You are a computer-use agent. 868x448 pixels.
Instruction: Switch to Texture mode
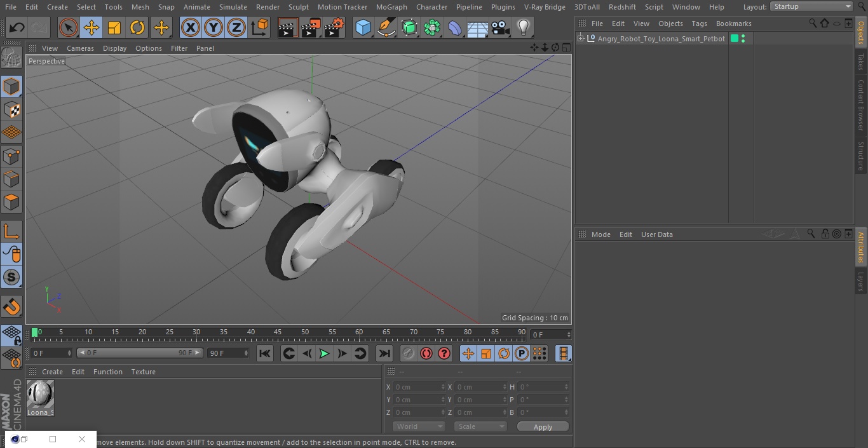(11, 109)
